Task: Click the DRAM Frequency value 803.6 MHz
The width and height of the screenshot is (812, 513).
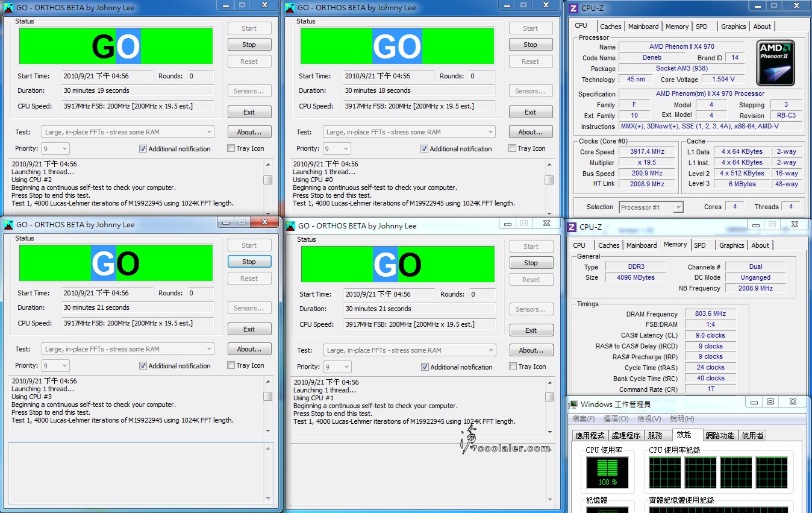Action: [710, 314]
